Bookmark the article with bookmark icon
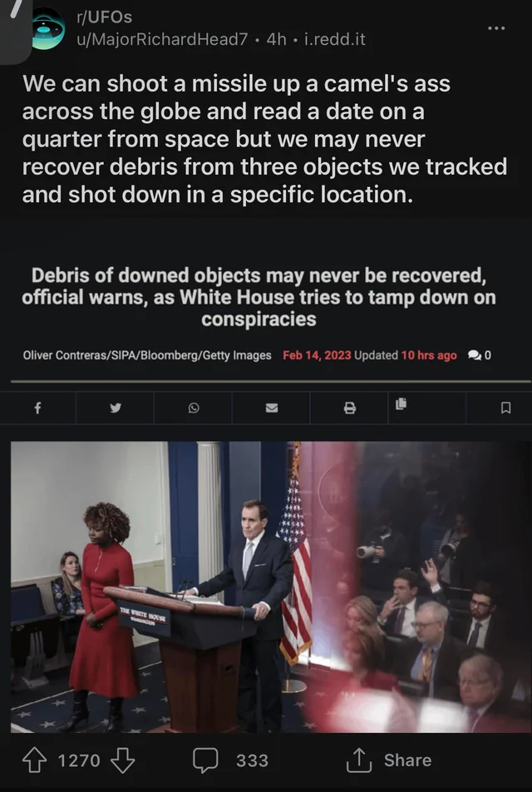 505,408
